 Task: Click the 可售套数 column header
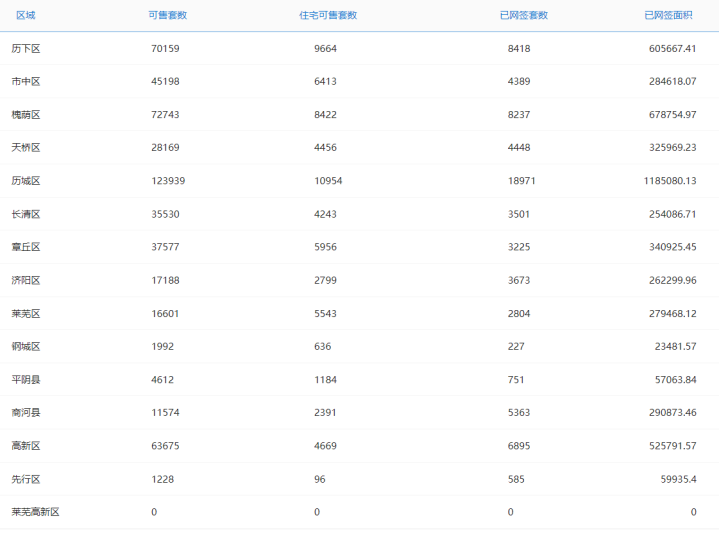[x=168, y=15]
